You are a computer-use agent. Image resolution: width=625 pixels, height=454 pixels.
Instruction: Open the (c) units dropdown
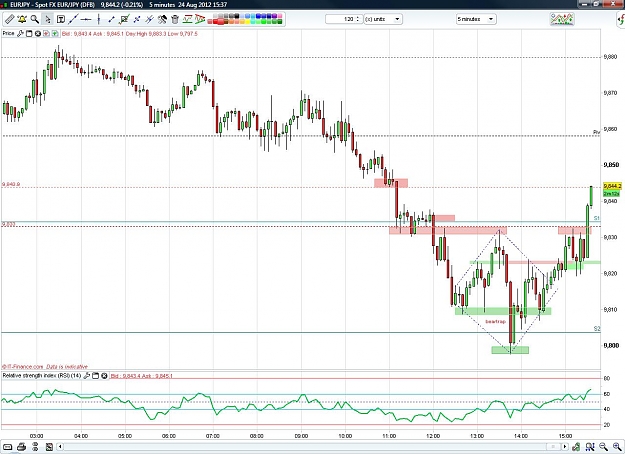(383, 19)
